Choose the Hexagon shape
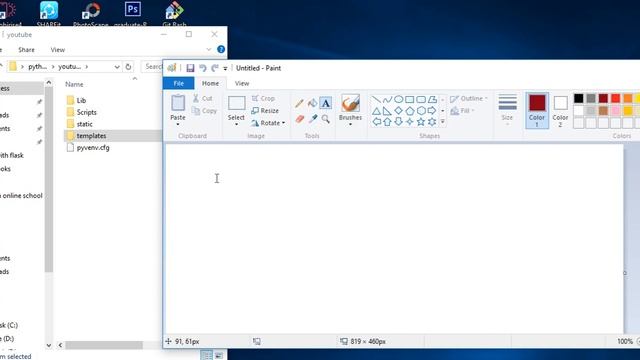 (x=421, y=111)
